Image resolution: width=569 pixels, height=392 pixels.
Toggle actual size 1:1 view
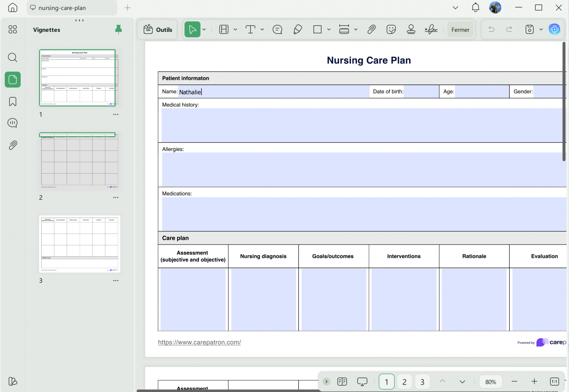tap(554, 382)
